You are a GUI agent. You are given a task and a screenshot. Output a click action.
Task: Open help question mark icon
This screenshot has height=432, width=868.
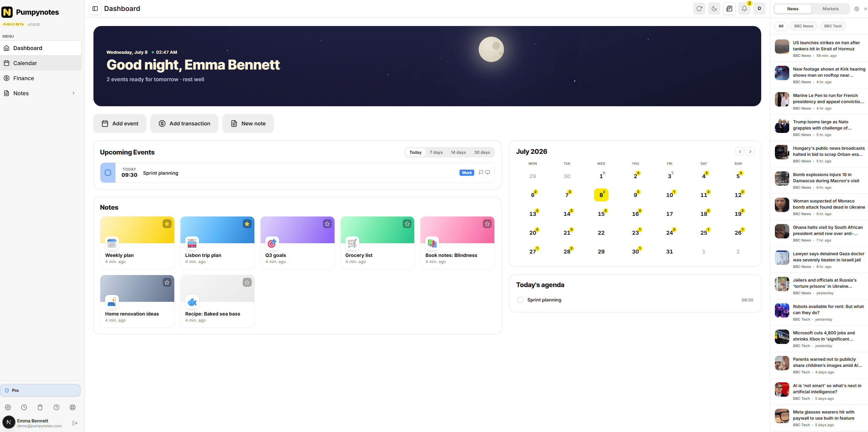pyautogui.click(x=56, y=407)
